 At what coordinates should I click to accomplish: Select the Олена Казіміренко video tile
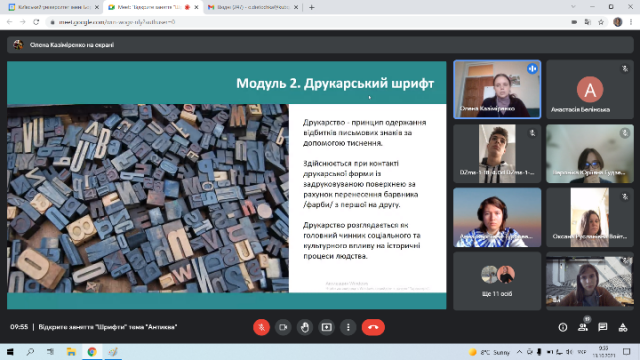[x=497, y=89]
